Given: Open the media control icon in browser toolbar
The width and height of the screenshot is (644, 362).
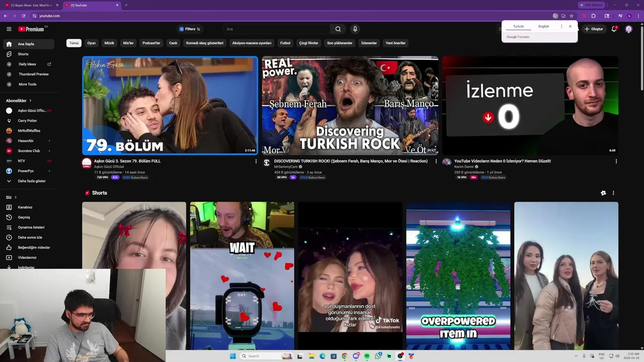Looking at the screenshot, I should (x=620, y=16).
